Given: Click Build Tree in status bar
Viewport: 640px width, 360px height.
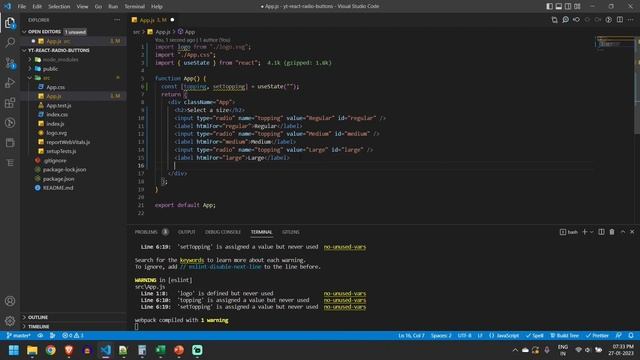Looking at the screenshot, I should click(565, 336).
